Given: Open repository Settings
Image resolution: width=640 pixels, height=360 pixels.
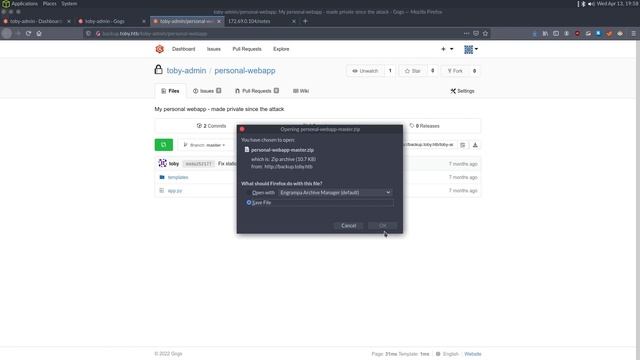Looking at the screenshot, I should tap(462, 91).
